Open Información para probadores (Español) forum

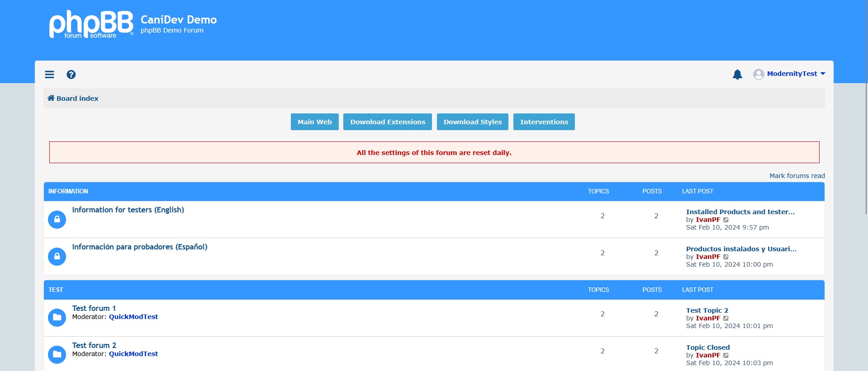coord(140,247)
